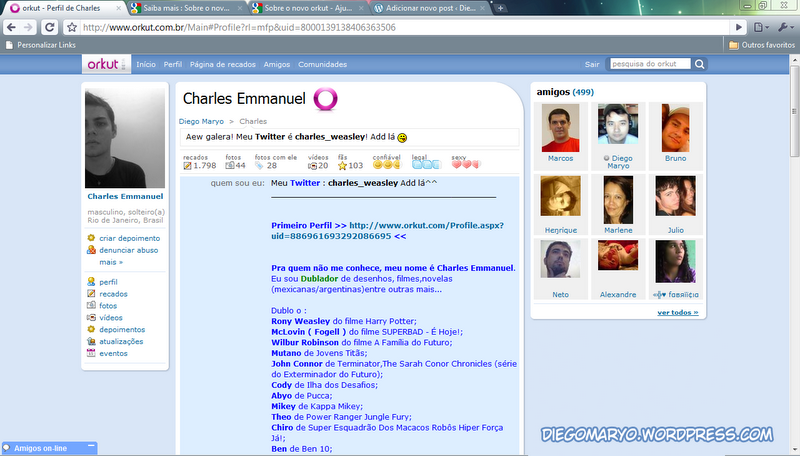Open friend Henrique thumbnail
800x456 pixels.
(560, 196)
